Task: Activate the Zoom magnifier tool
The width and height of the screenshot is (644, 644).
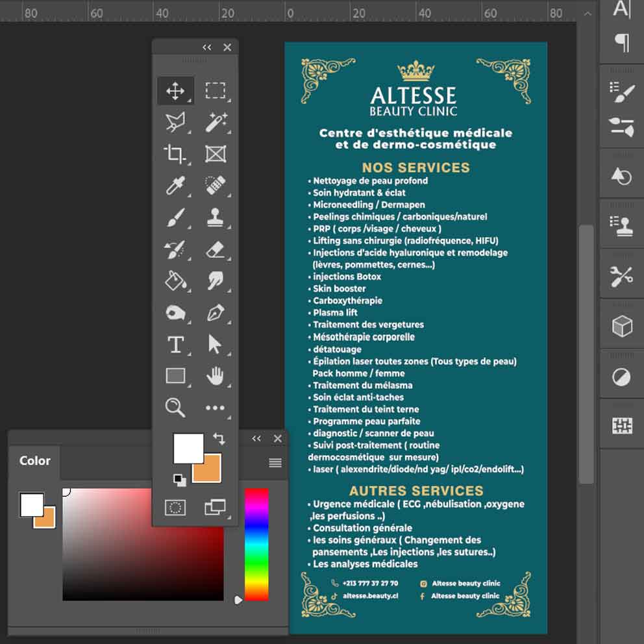Action: click(175, 408)
